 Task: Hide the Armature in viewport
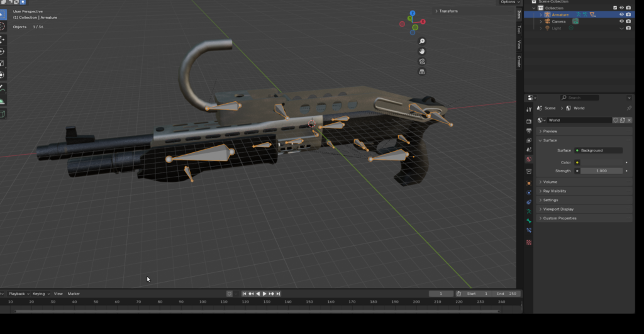pyautogui.click(x=621, y=14)
